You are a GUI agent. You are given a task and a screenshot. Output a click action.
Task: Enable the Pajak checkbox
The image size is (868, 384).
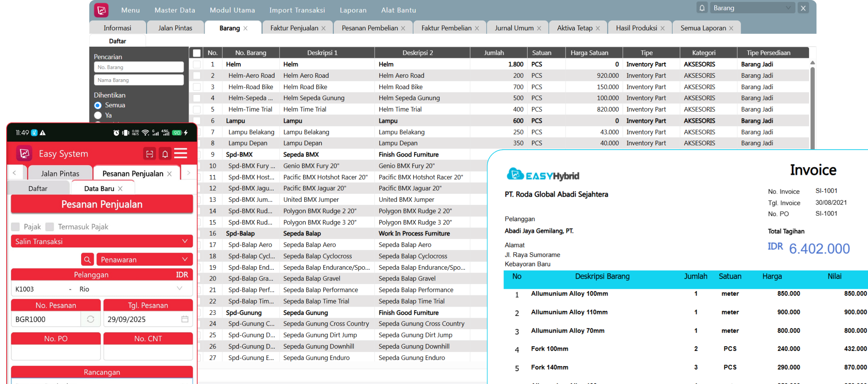click(16, 227)
